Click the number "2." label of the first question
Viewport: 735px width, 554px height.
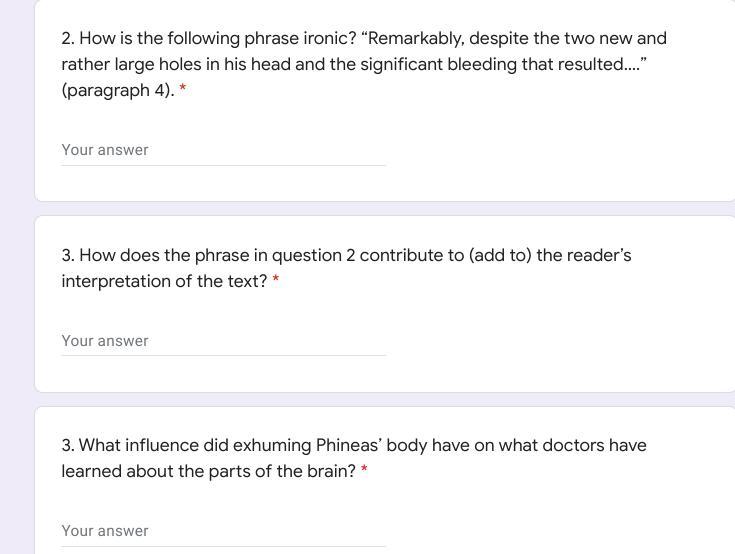pos(68,39)
